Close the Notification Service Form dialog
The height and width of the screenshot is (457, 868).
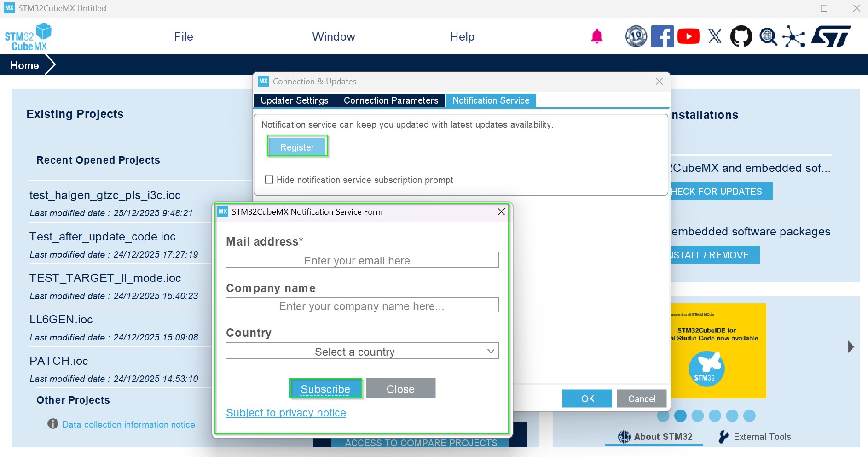click(x=501, y=212)
